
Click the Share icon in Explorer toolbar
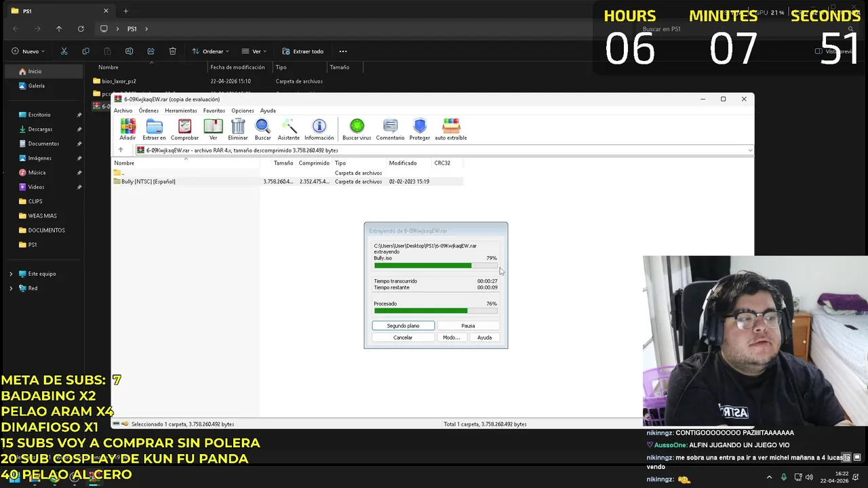click(x=151, y=51)
